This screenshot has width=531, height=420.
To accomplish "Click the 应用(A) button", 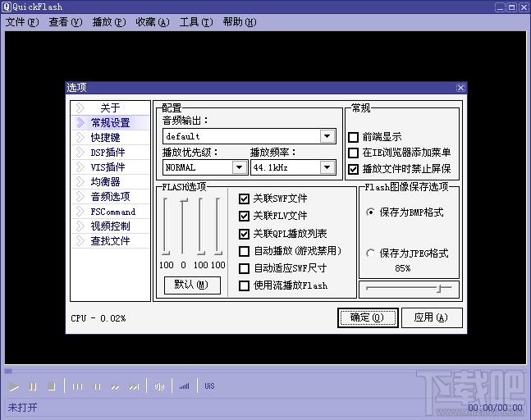I will pyautogui.click(x=432, y=317).
